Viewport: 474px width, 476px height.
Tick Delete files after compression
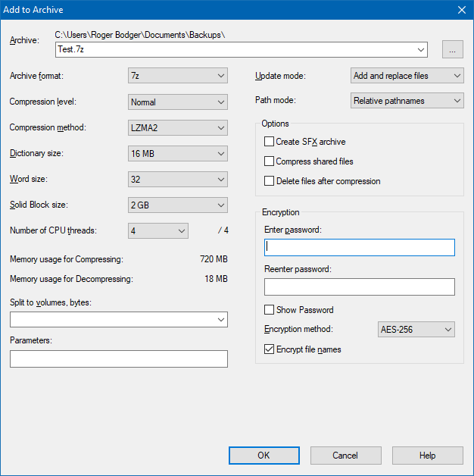point(269,181)
